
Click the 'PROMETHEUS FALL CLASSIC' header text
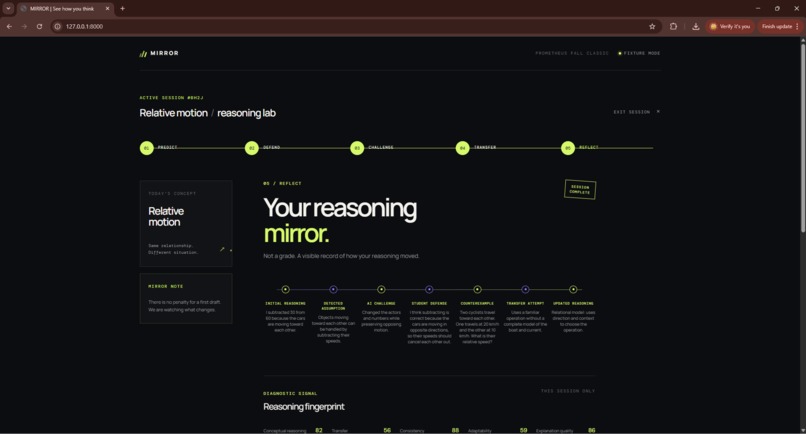(572, 53)
